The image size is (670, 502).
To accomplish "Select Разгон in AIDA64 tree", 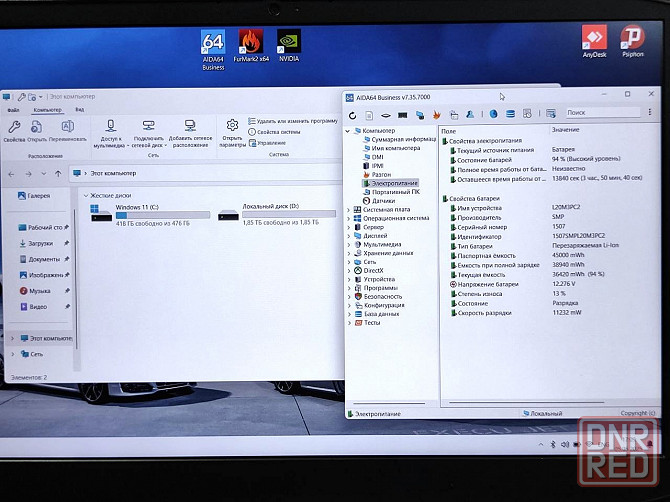I will coord(377,175).
